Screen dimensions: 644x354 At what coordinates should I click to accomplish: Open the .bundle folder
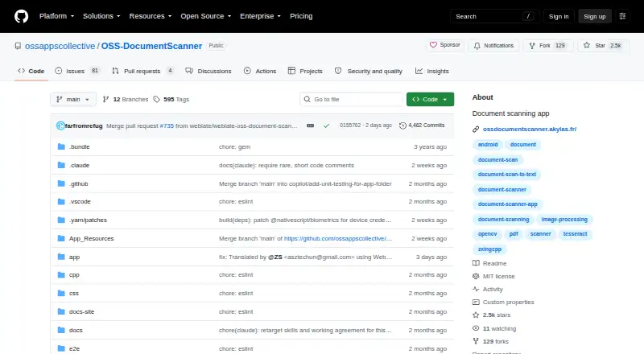[79, 146]
